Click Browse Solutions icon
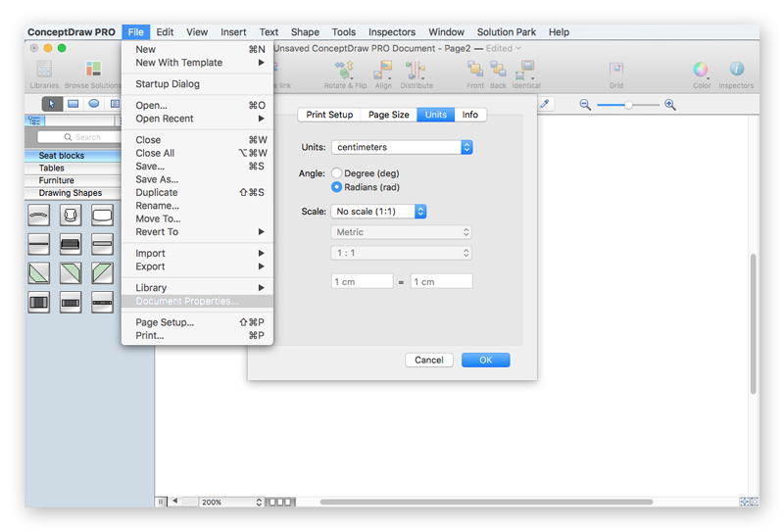This screenshot has width=784, height=532. pyautogui.click(x=93, y=69)
